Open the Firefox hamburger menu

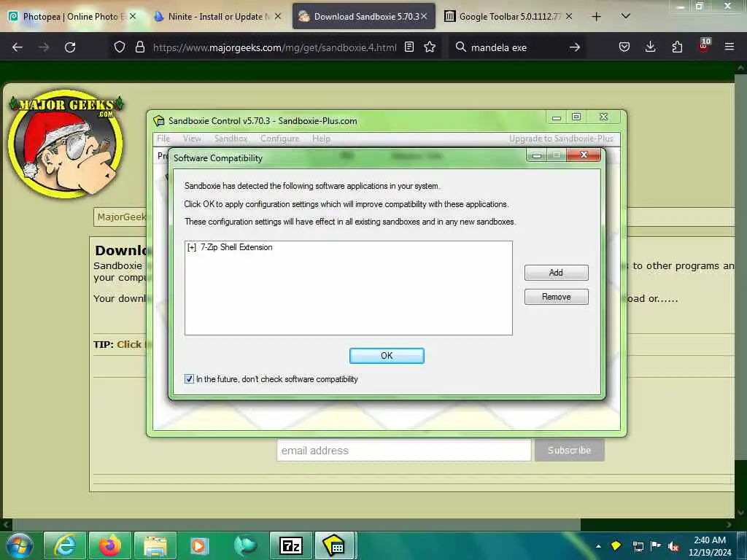pyautogui.click(x=729, y=47)
